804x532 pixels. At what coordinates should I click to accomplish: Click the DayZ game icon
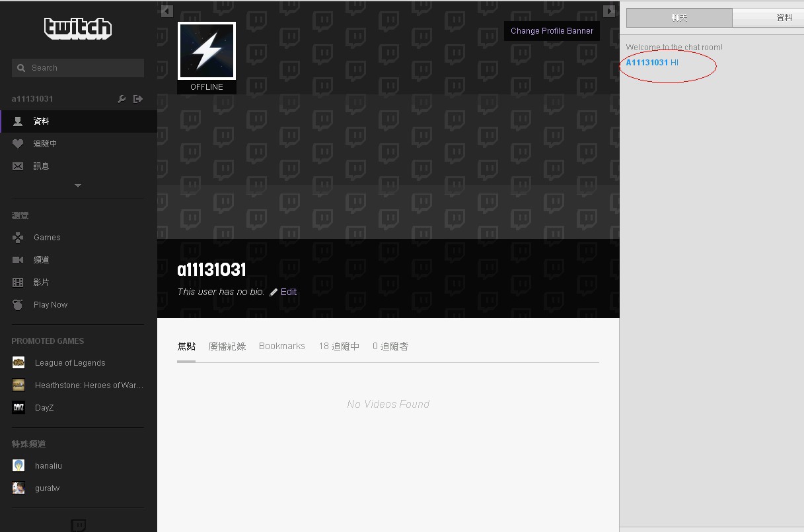(x=18, y=407)
